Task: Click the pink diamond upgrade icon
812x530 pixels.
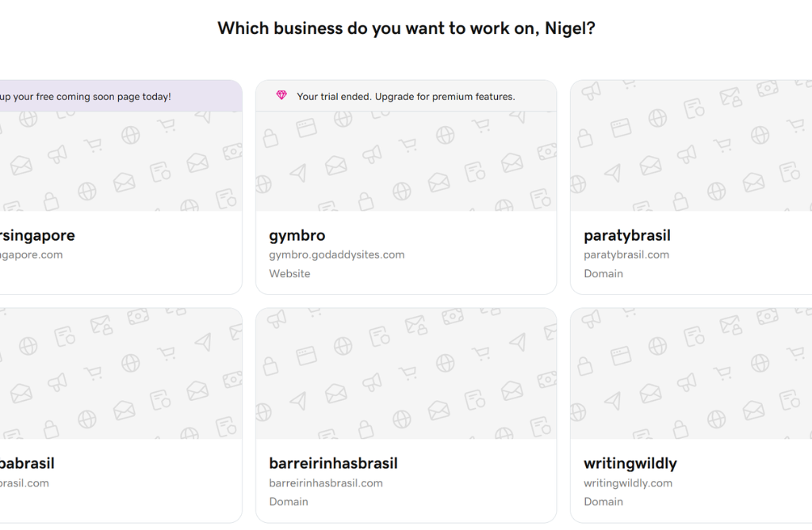Action: [282, 96]
